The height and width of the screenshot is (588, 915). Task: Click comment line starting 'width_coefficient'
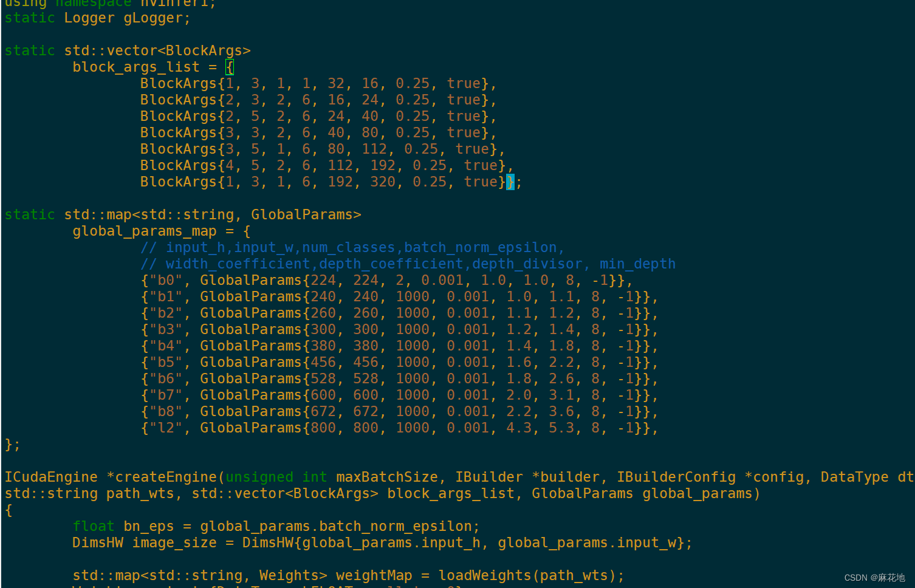coord(408,264)
